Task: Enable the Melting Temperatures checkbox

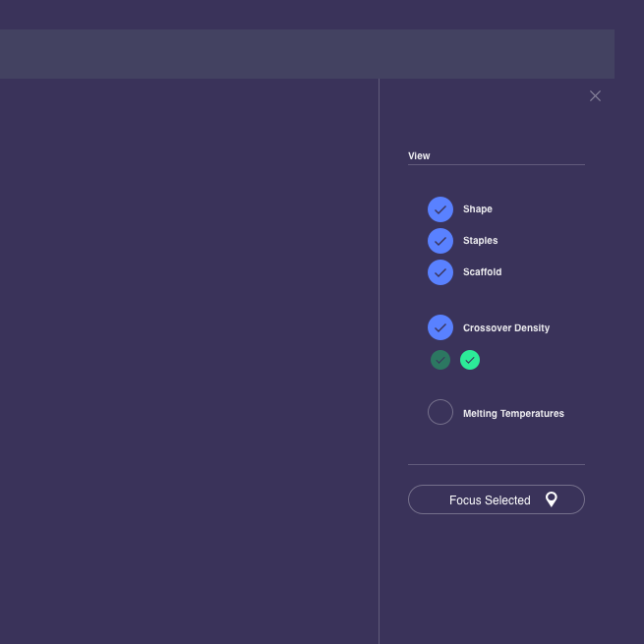Action: (x=440, y=413)
